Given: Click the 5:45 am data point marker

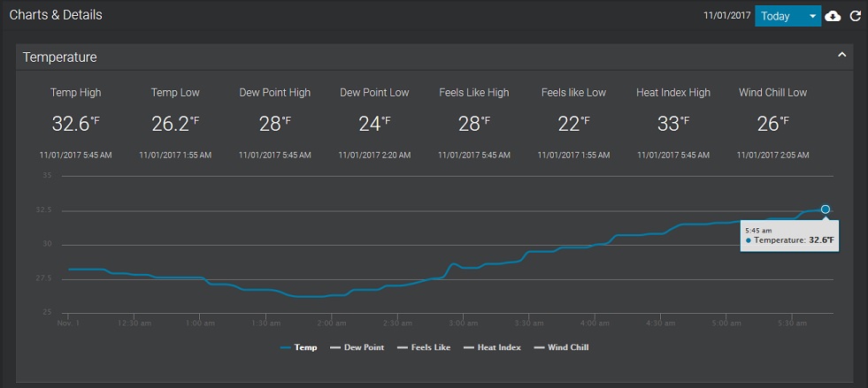Looking at the screenshot, I should tap(825, 209).
